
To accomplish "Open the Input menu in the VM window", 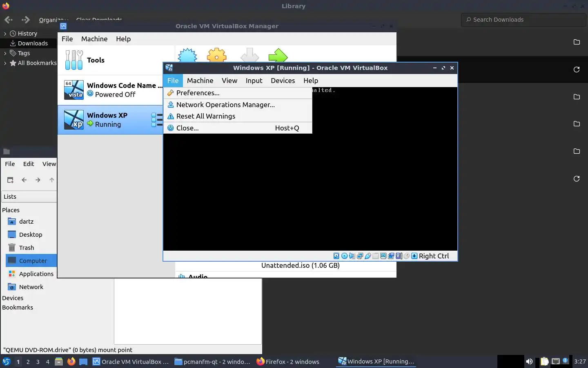I will coord(254,81).
